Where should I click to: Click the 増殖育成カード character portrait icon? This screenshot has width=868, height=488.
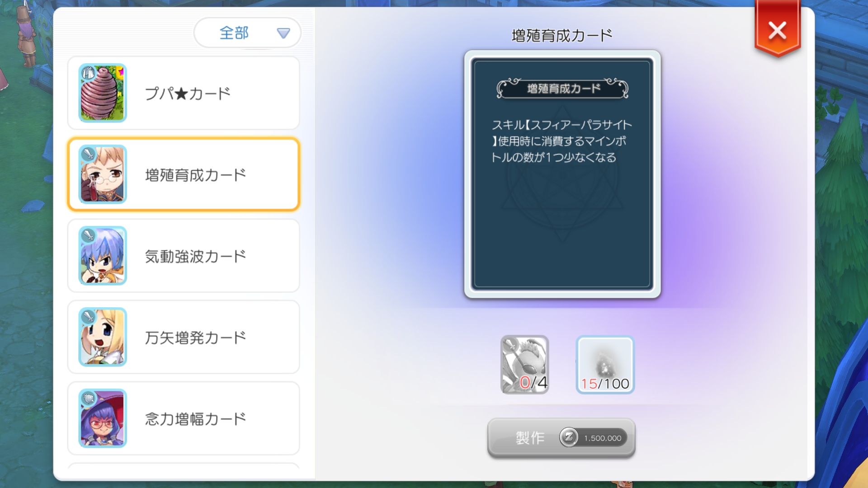coord(103,174)
